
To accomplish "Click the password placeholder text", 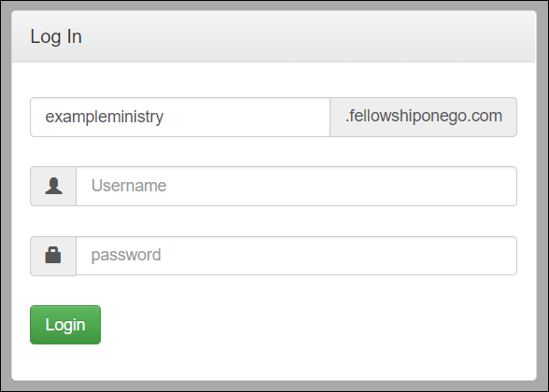I will tap(126, 255).
